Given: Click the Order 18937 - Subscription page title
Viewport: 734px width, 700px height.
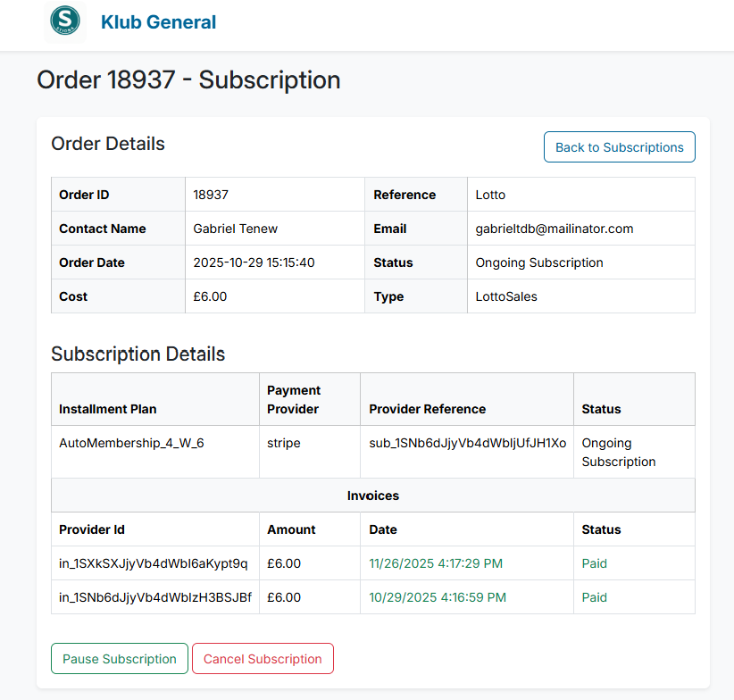Looking at the screenshot, I should [188, 79].
